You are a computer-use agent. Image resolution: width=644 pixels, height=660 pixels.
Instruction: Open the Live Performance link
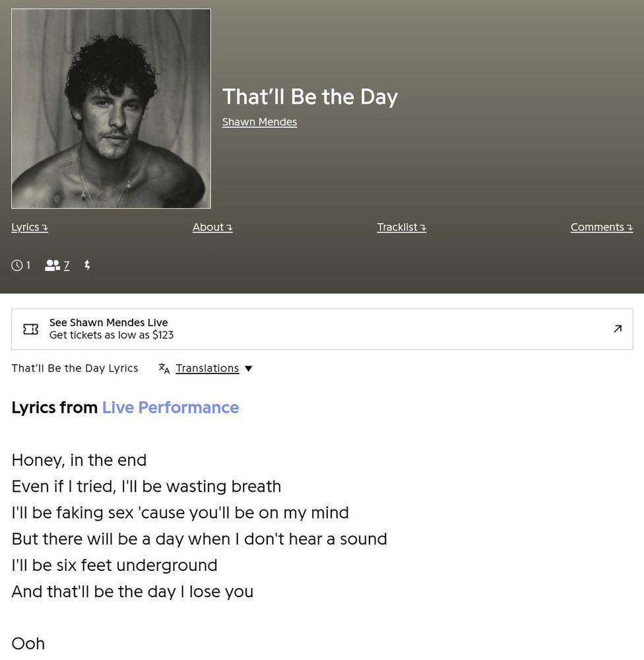coord(170,407)
